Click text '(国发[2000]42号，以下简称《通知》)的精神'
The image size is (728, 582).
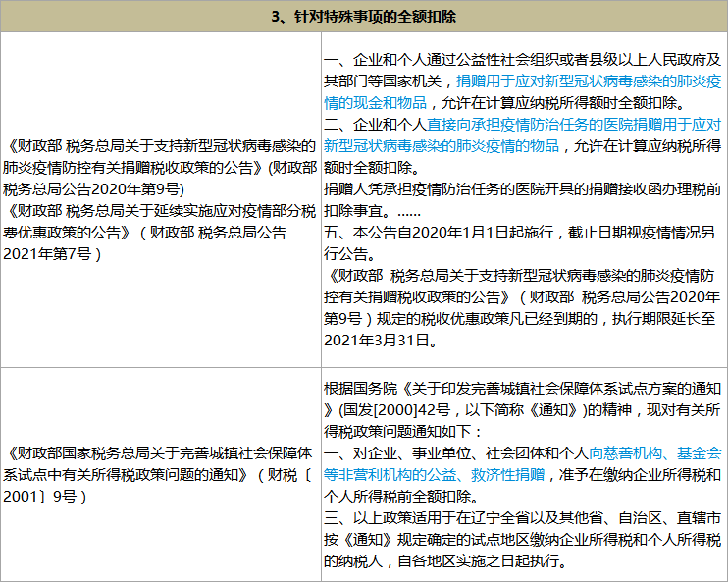486,409
